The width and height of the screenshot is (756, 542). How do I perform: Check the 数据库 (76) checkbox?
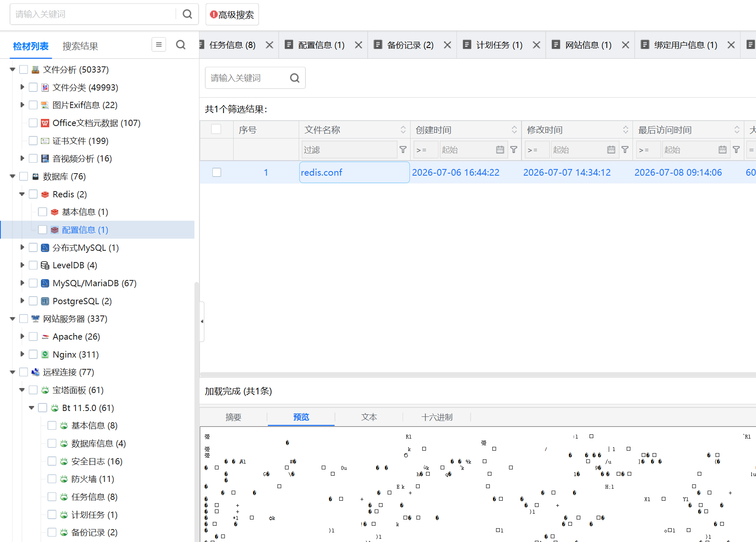coord(24,176)
